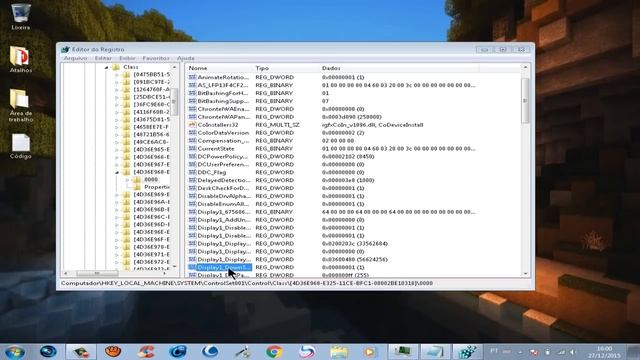The image size is (640, 360).
Task: Select the Properties subkey in tree
Action: (157, 187)
